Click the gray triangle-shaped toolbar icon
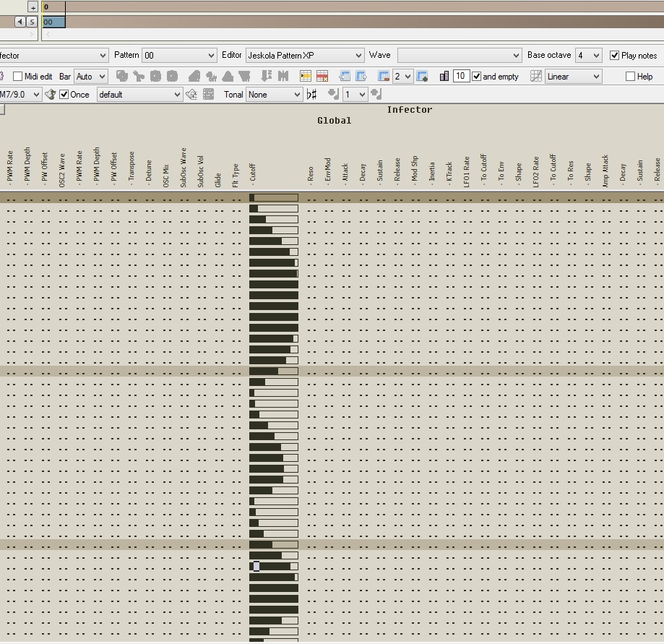664x644 pixels. (228, 77)
